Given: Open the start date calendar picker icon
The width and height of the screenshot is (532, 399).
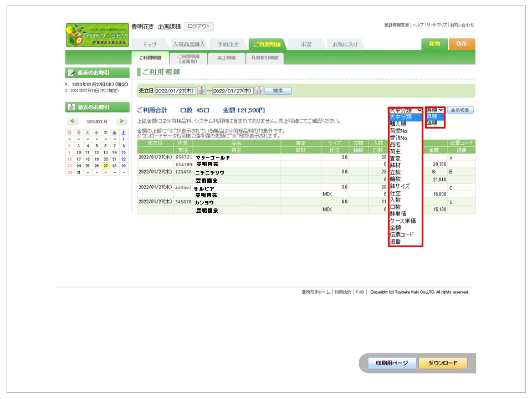Looking at the screenshot, I should (202, 91).
